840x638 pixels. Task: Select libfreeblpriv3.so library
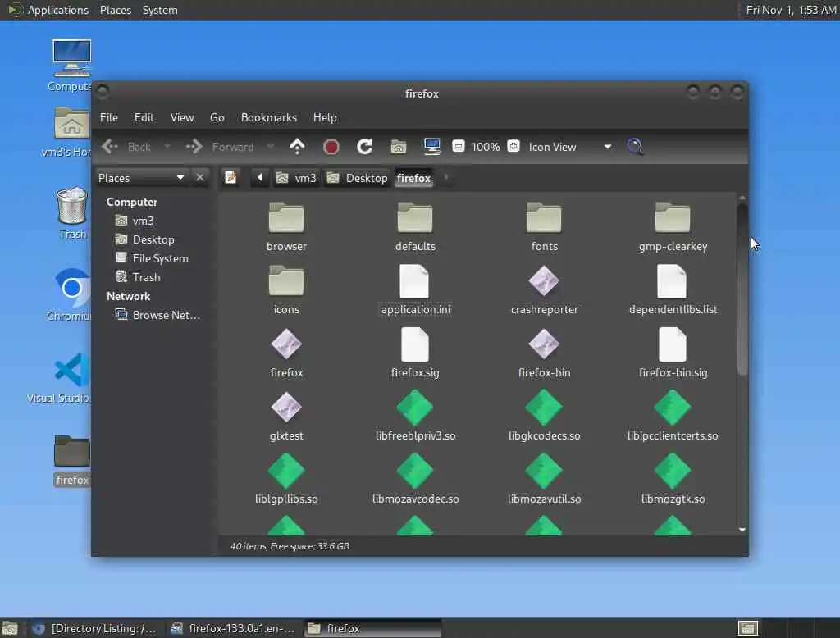click(x=415, y=417)
